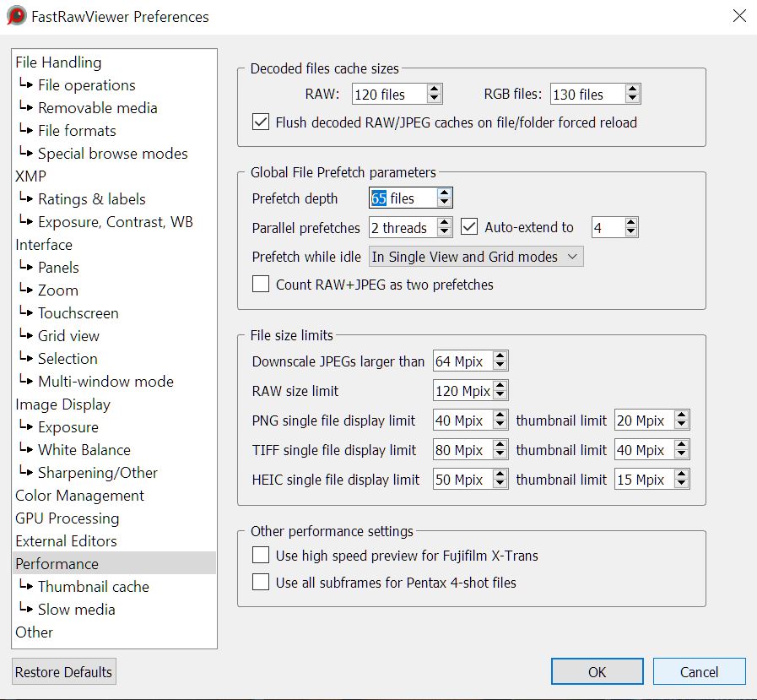The height and width of the screenshot is (700, 757).
Task: Click the PNG single file display limit field
Action: (461, 421)
